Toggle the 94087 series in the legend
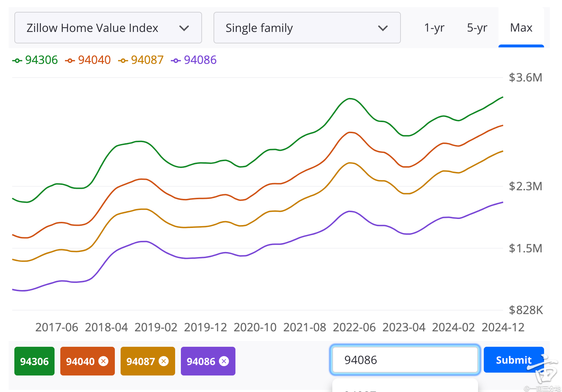 tap(141, 60)
